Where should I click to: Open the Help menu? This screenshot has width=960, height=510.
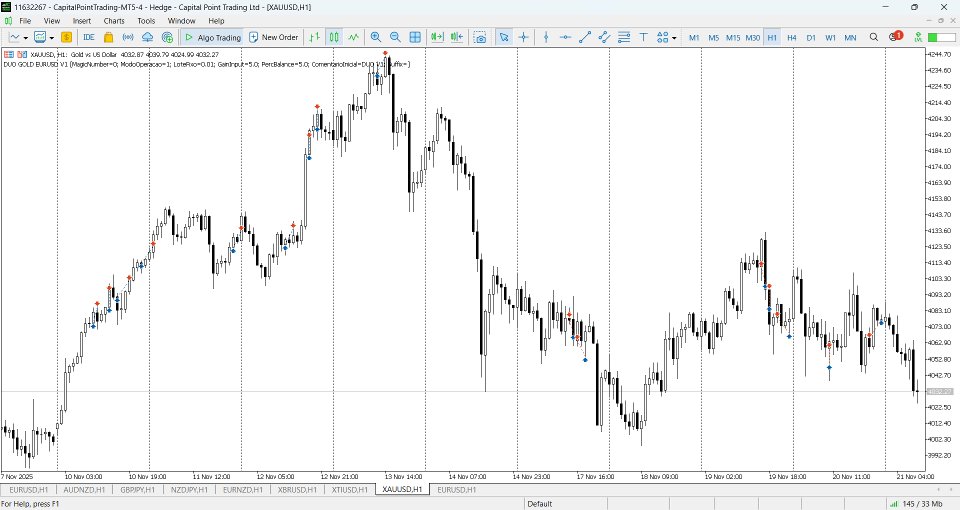(216, 21)
